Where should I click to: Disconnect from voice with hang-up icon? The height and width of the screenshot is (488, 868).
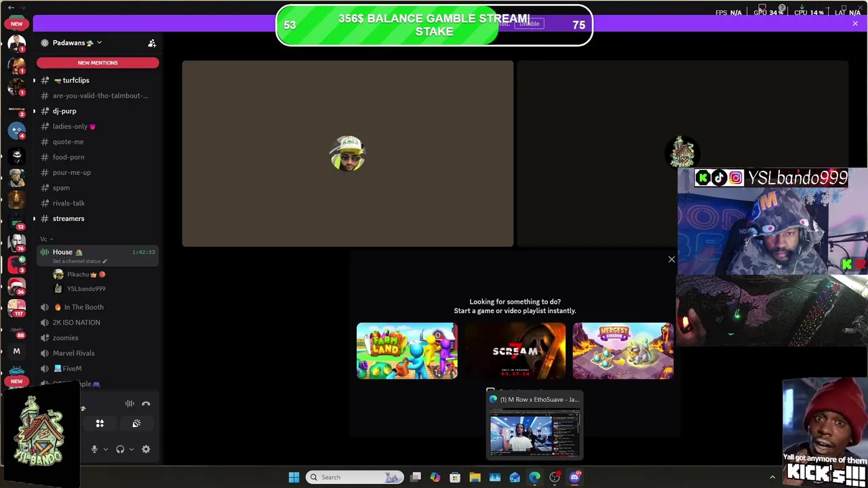tap(146, 403)
